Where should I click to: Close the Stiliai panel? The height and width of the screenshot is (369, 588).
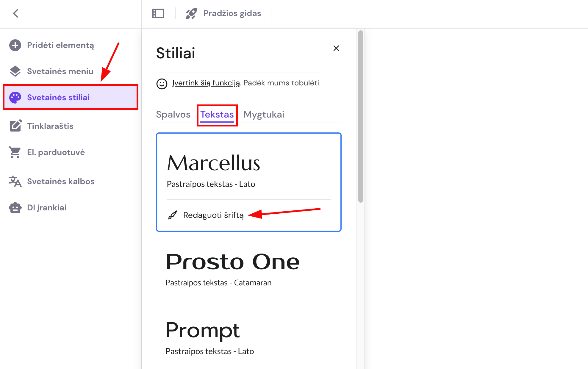click(x=336, y=48)
